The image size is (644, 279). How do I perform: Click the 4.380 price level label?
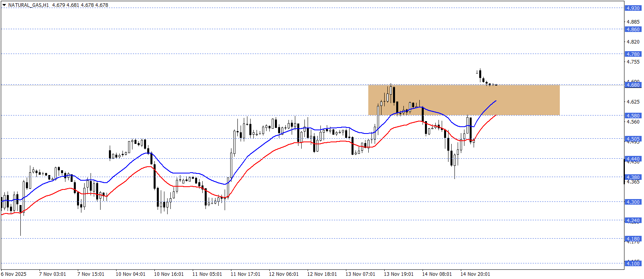632,177
